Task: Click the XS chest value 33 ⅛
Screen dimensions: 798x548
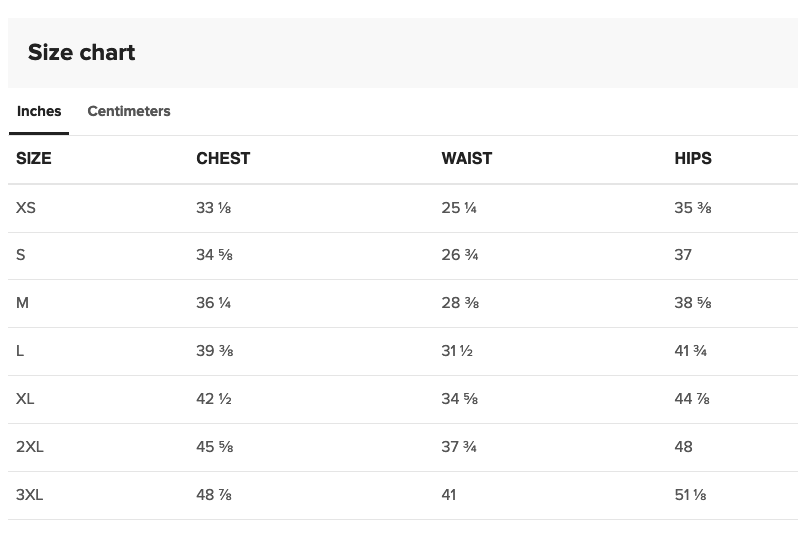Action: click(214, 208)
